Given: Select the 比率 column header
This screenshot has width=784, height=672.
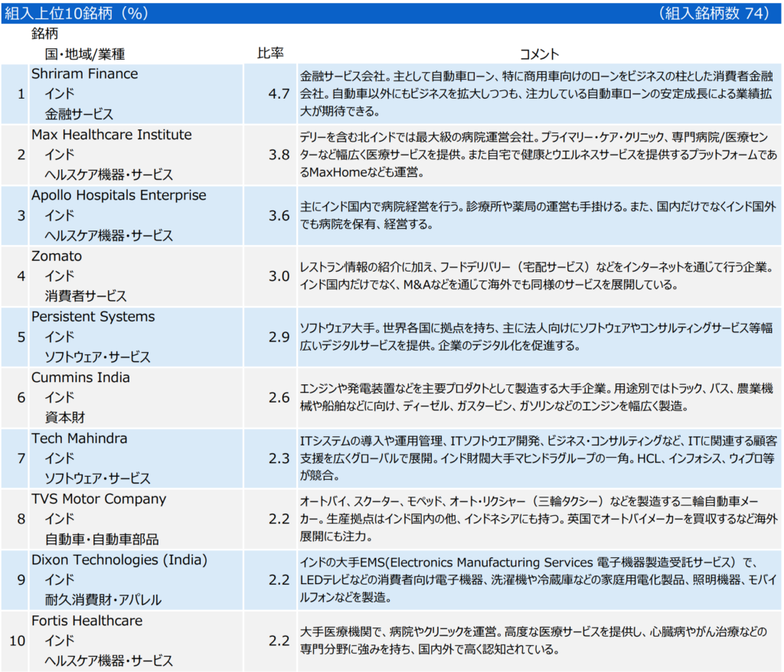Looking at the screenshot, I should [270, 54].
